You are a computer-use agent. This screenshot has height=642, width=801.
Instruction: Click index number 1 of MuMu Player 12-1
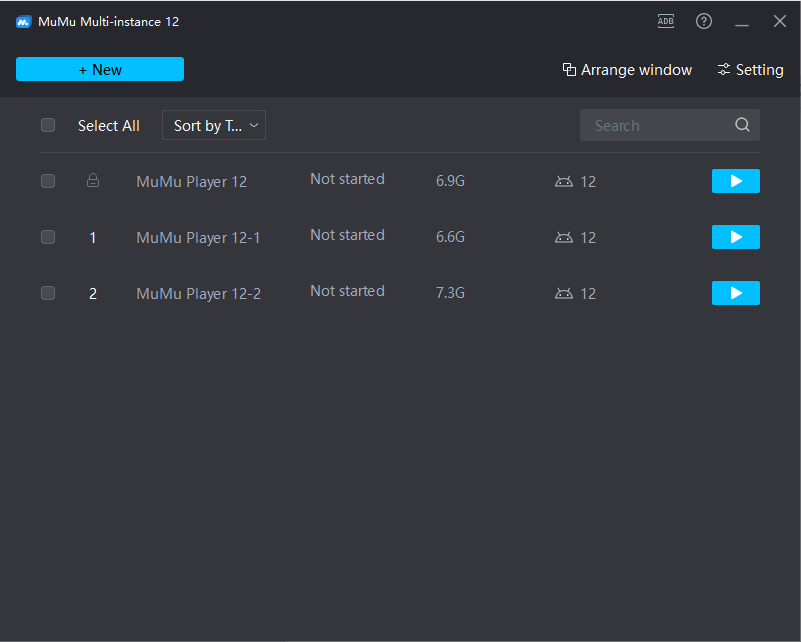(92, 237)
